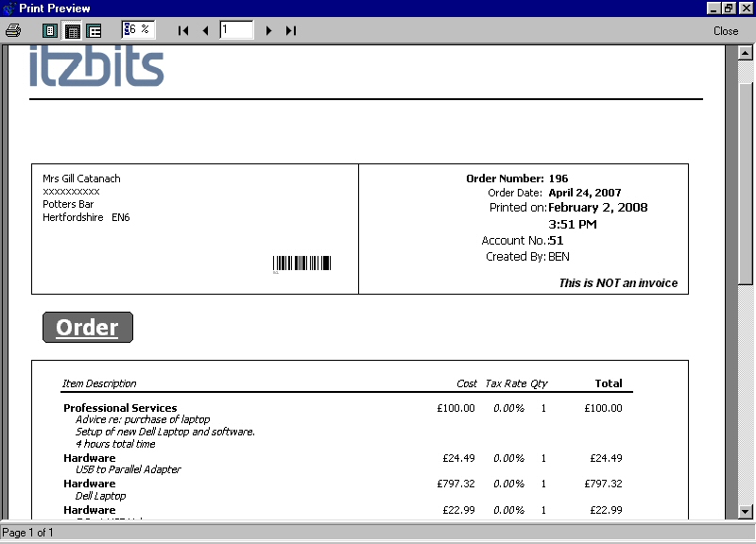Advance to the next page
The height and width of the screenshot is (544, 756).
pos(268,30)
